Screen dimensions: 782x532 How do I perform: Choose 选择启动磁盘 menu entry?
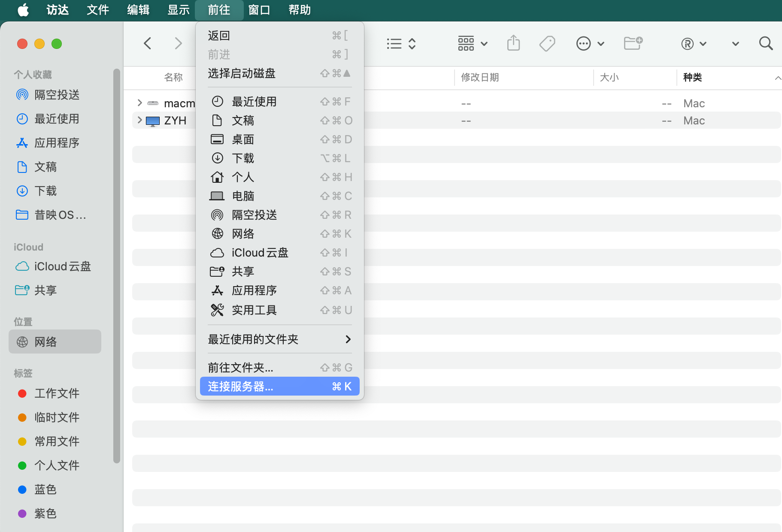click(x=280, y=73)
